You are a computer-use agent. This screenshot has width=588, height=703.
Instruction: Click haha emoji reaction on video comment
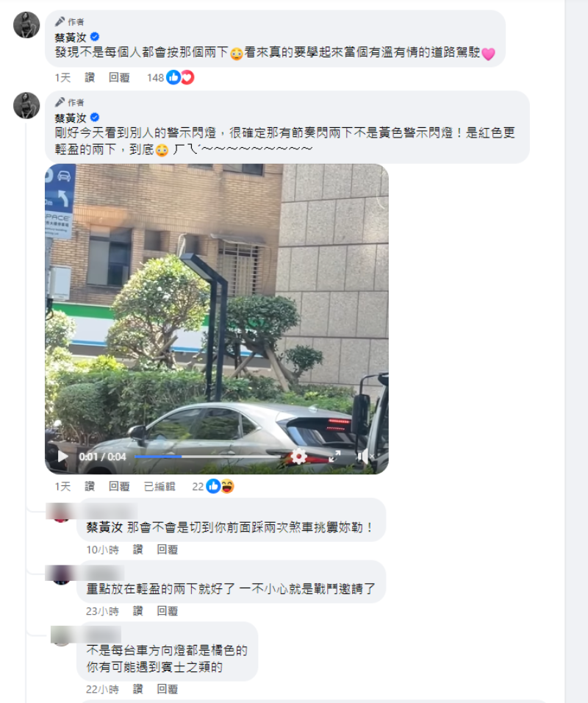[x=228, y=486]
